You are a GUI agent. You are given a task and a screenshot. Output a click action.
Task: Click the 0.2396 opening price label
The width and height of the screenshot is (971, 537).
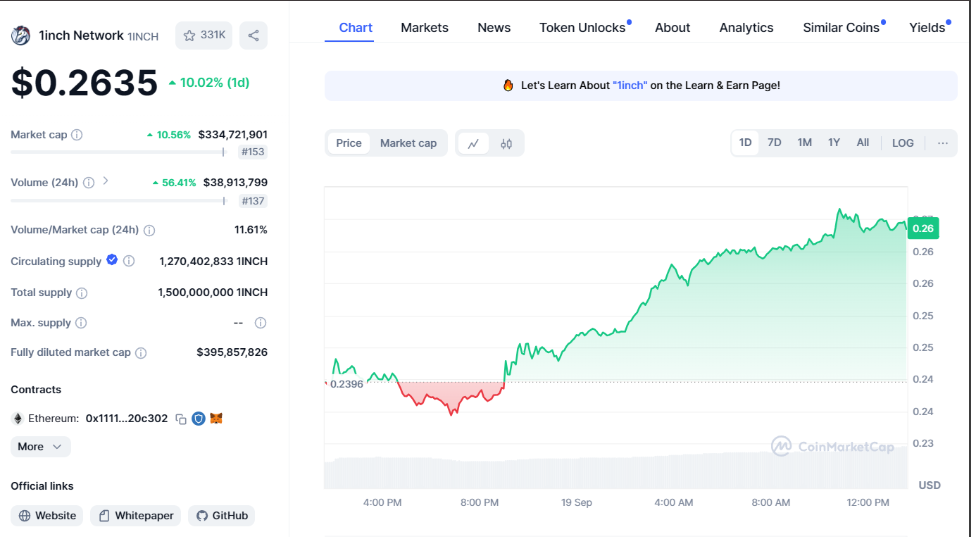tap(346, 384)
